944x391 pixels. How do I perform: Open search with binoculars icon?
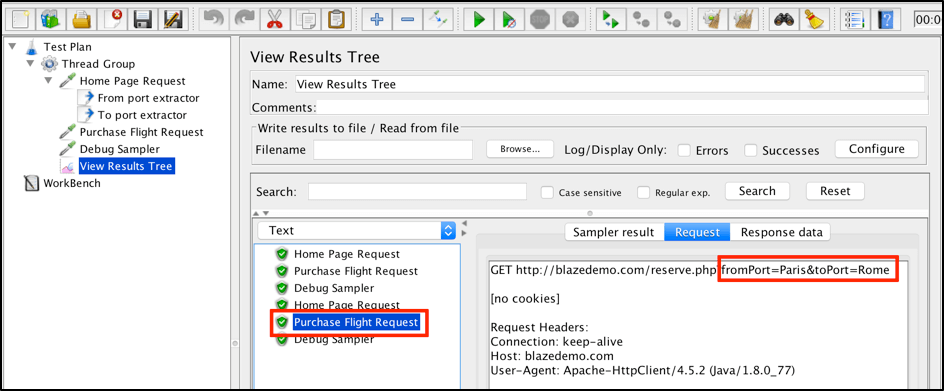(784, 19)
